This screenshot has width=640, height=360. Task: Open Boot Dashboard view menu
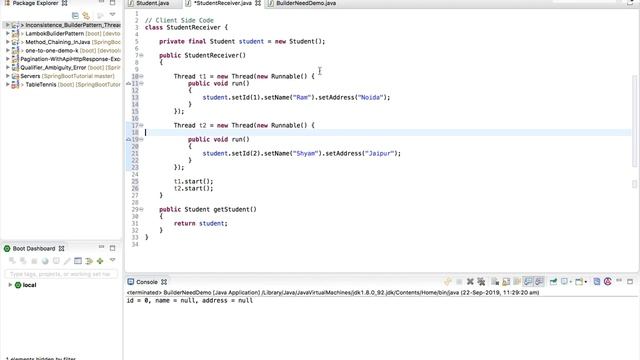tap(112, 260)
